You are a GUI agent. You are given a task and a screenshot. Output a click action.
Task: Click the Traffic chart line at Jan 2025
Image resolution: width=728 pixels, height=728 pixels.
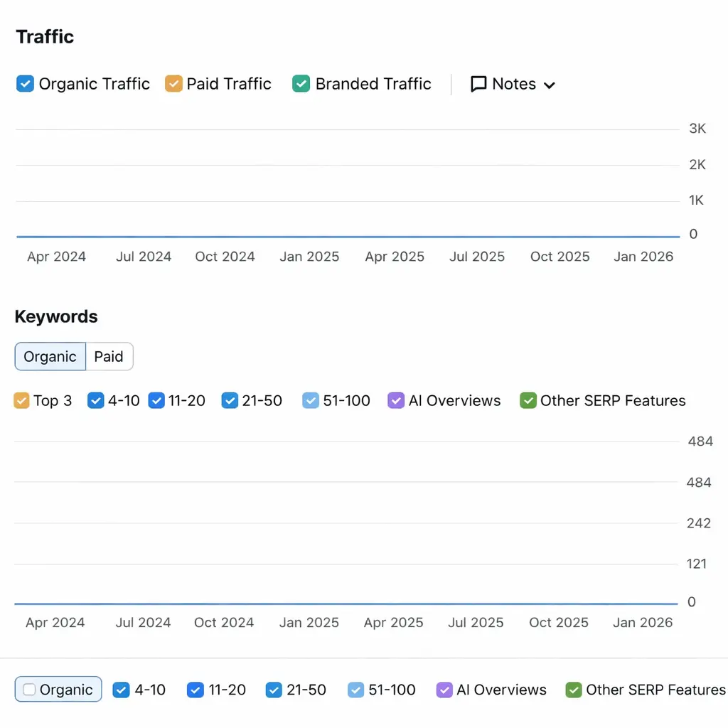(x=309, y=237)
